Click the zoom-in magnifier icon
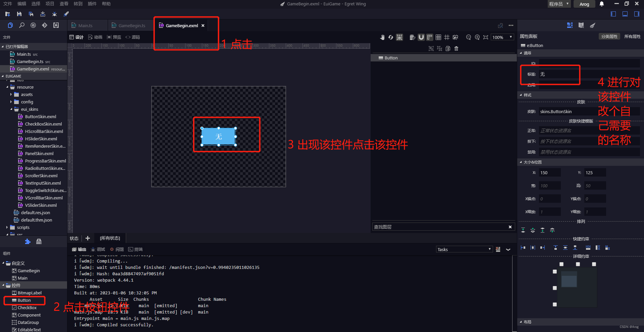The width and height of the screenshot is (644, 332). pos(477,37)
